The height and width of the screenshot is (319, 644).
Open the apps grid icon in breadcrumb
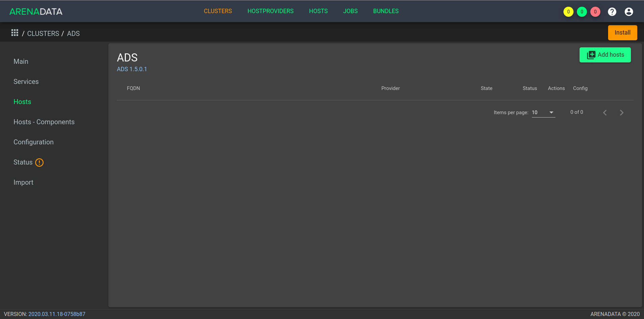(15, 33)
